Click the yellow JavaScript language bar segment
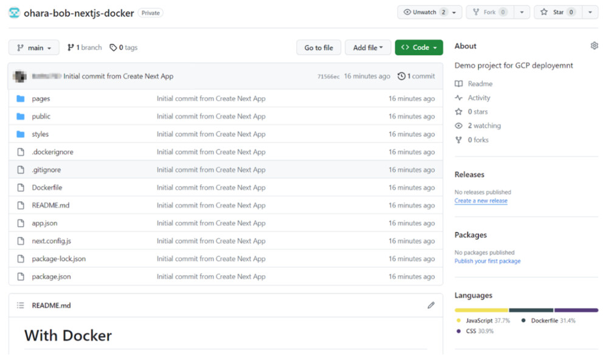Viewport: 608px width, 364px height. (x=481, y=310)
